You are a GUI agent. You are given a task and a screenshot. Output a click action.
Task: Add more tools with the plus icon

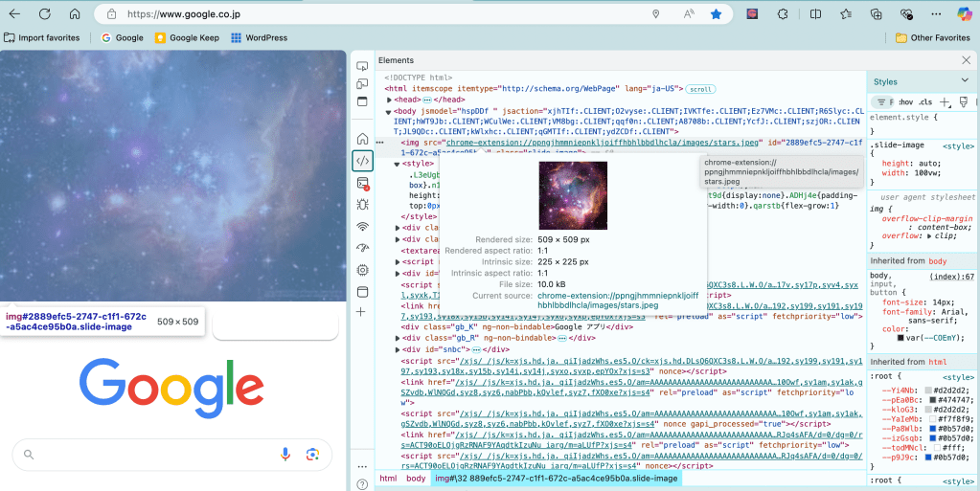361,312
